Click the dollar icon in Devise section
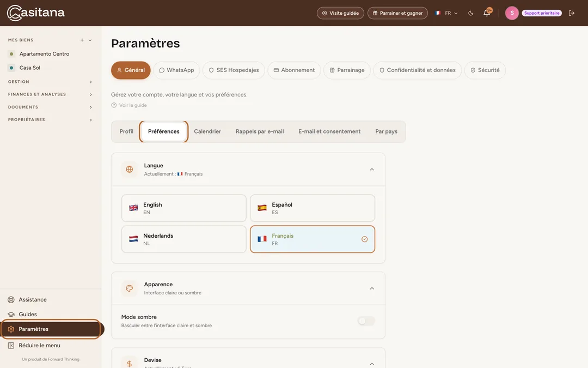This screenshot has width=588, height=368. tap(130, 363)
